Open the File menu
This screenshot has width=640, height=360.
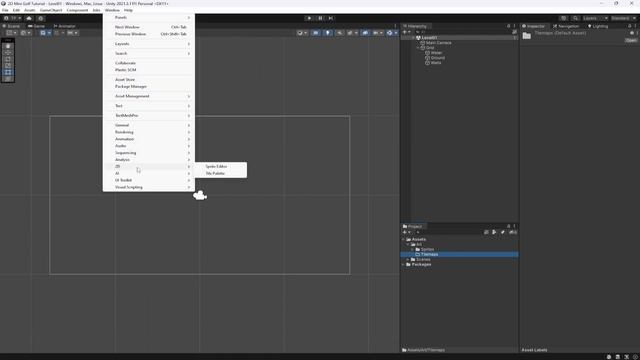click(5, 10)
